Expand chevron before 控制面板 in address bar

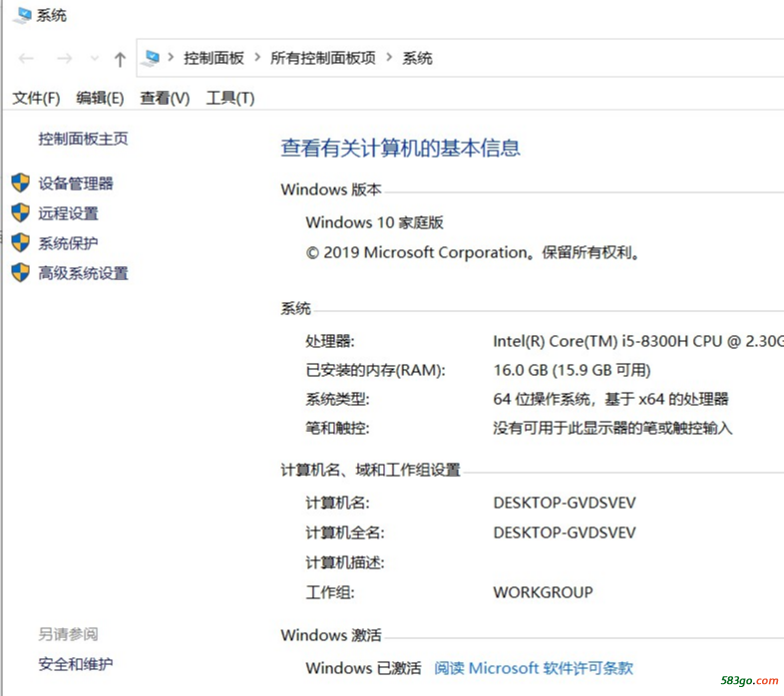click(x=171, y=58)
